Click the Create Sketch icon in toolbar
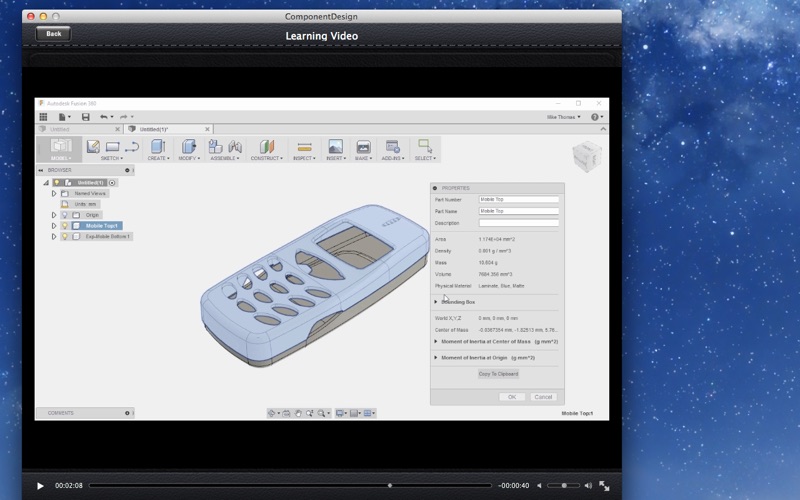The height and width of the screenshot is (500, 800). coord(93,146)
